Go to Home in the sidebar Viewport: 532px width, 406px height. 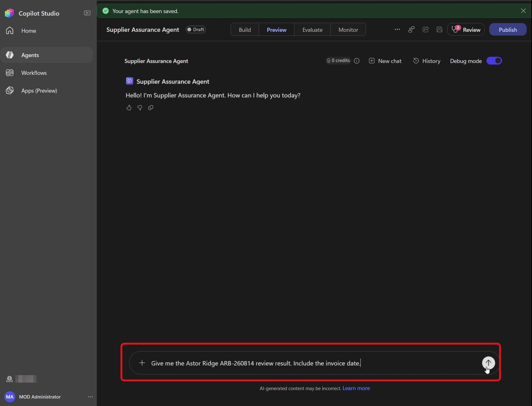47,31
